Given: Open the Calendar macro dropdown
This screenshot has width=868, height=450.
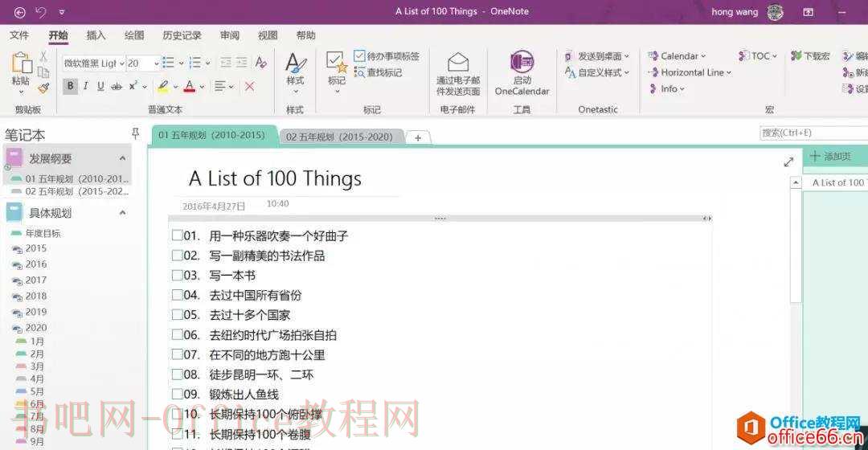Looking at the screenshot, I should point(677,56).
